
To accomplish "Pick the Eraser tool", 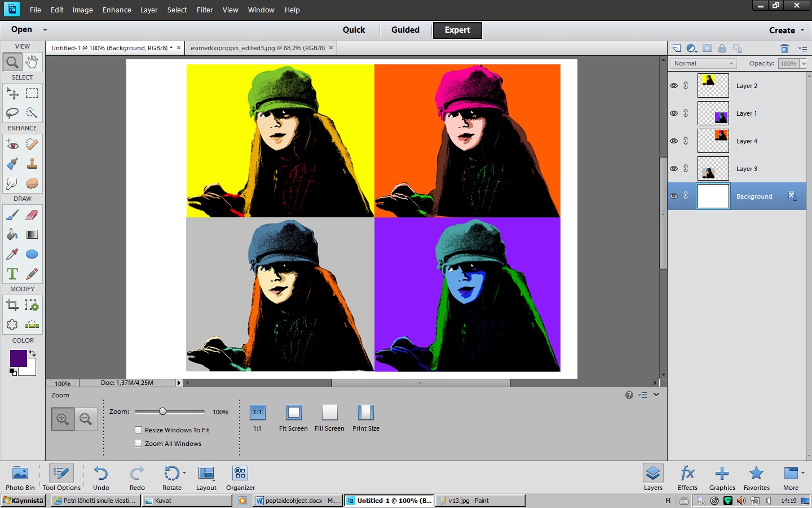I will click(32, 215).
